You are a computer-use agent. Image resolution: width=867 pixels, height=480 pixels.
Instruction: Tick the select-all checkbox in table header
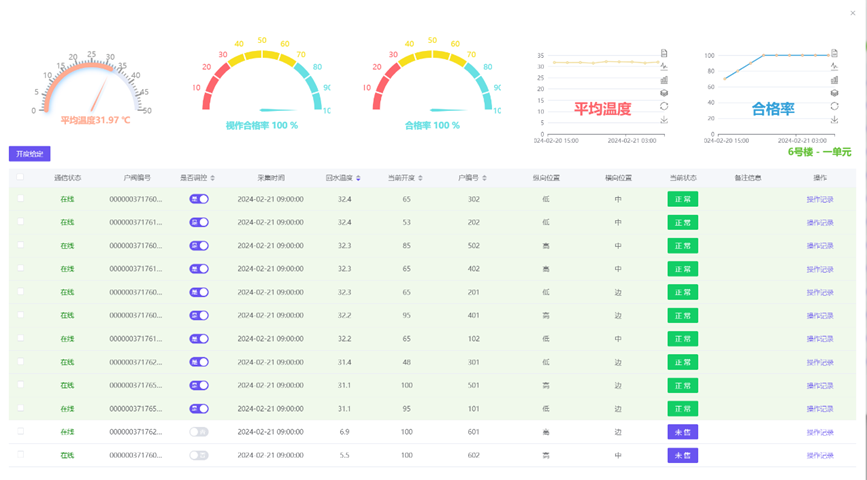(x=20, y=177)
